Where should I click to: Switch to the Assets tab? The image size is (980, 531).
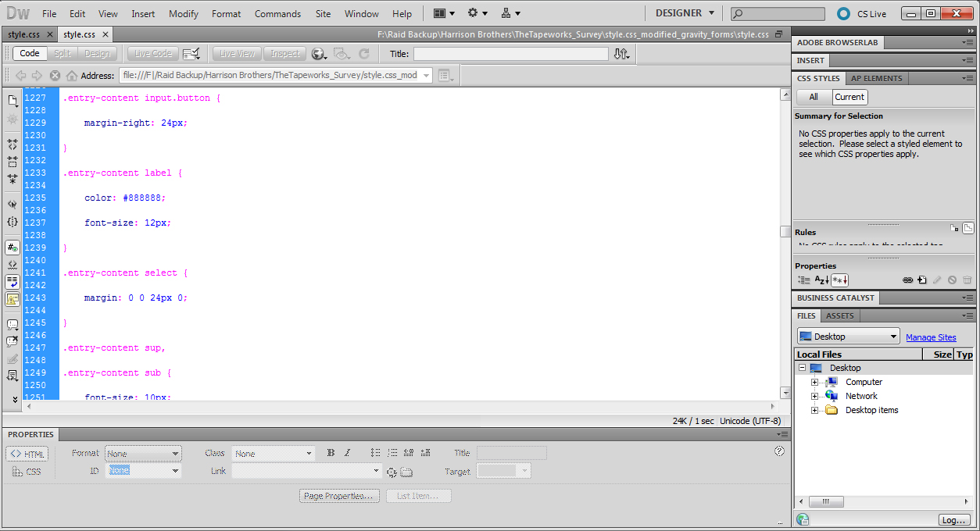[840, 316]
